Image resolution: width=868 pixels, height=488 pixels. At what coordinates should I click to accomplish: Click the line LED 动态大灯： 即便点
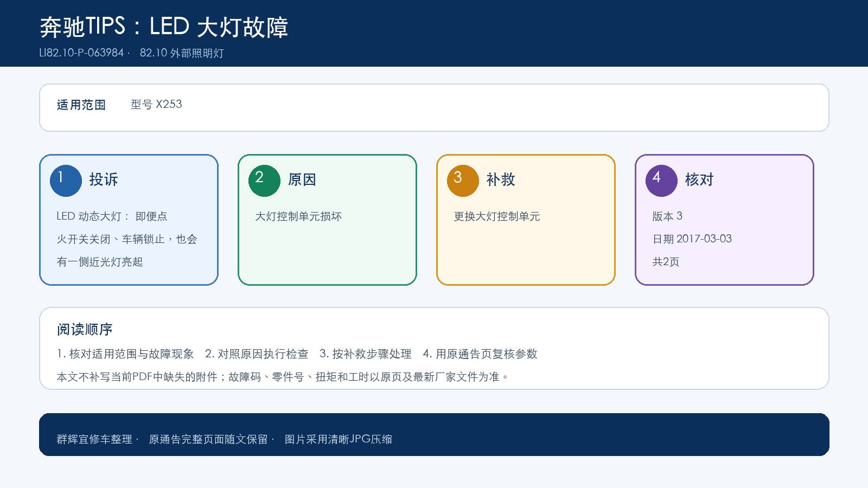coord(112,216)
